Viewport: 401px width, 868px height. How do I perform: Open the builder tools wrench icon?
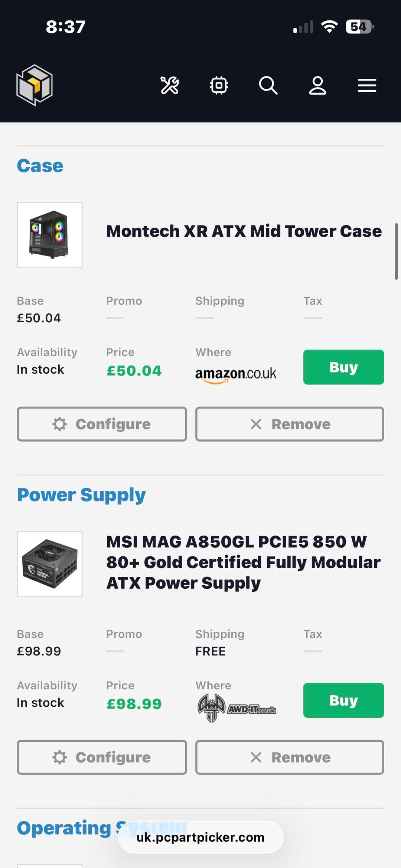pyautogui.click(x=170, y=85)
